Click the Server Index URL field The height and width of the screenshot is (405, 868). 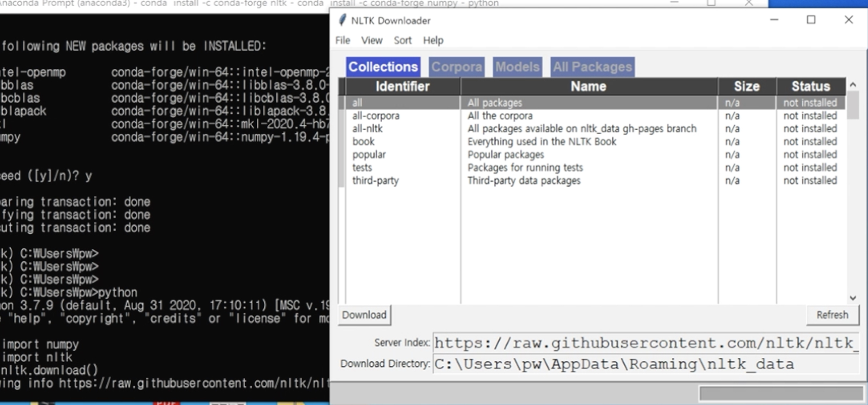[x=646, y=343]
